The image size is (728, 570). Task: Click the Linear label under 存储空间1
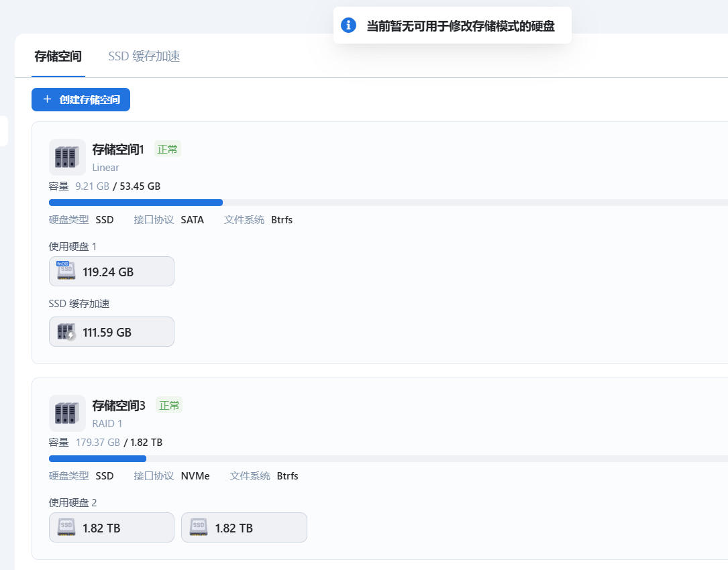click(x=105, y=168)
